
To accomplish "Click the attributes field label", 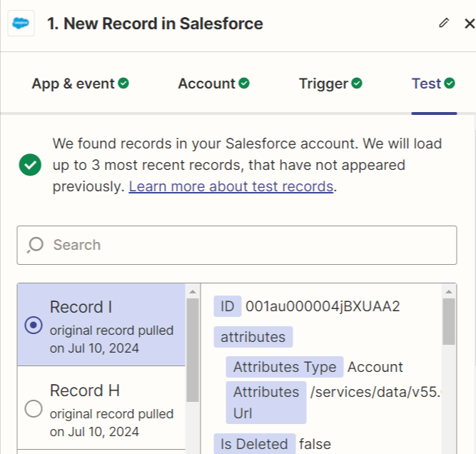I will [x=253, y=337].
